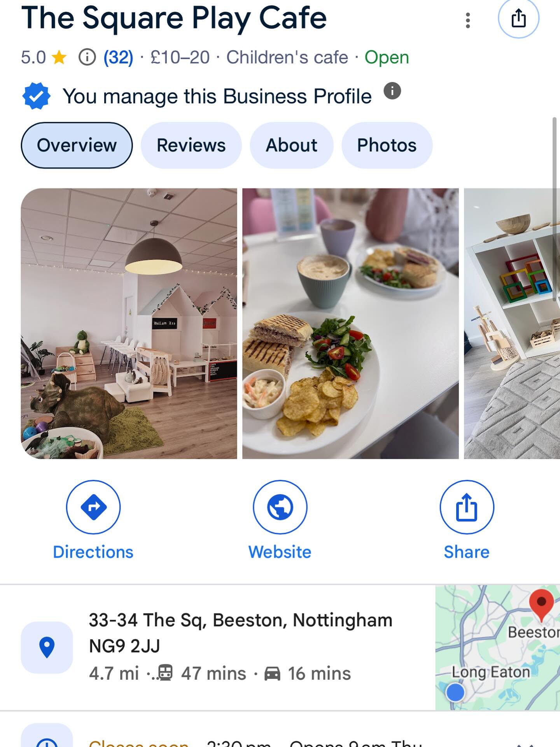Click the rating info icon beside the star
Viewport: 560px width, 747px height.
pos(87,58)
